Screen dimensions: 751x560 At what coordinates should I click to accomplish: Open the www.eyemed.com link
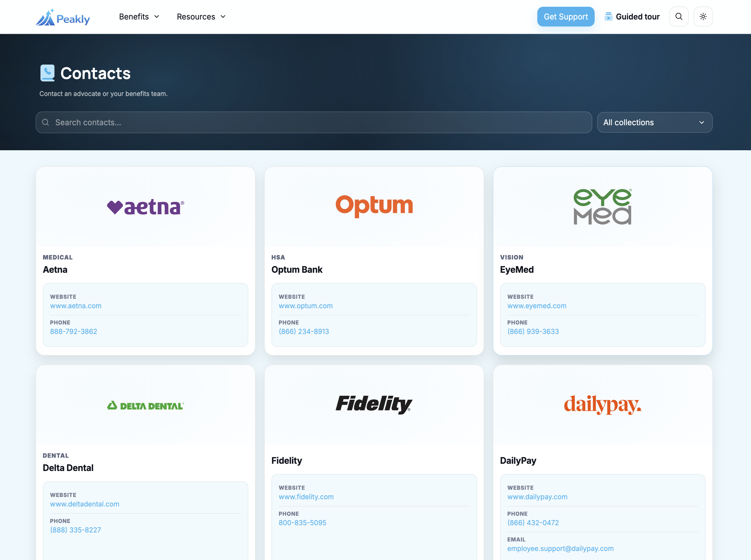click(537, 306)
